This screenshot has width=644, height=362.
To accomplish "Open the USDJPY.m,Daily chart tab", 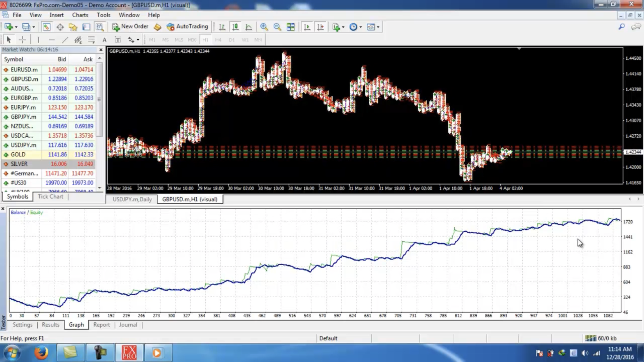I will pyautogui.click(x=132, y=199).
